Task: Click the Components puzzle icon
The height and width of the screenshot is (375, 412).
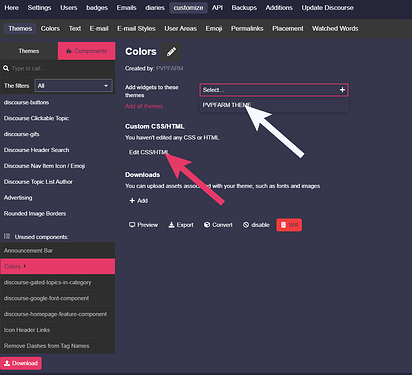Action: (x=69, y=51)
